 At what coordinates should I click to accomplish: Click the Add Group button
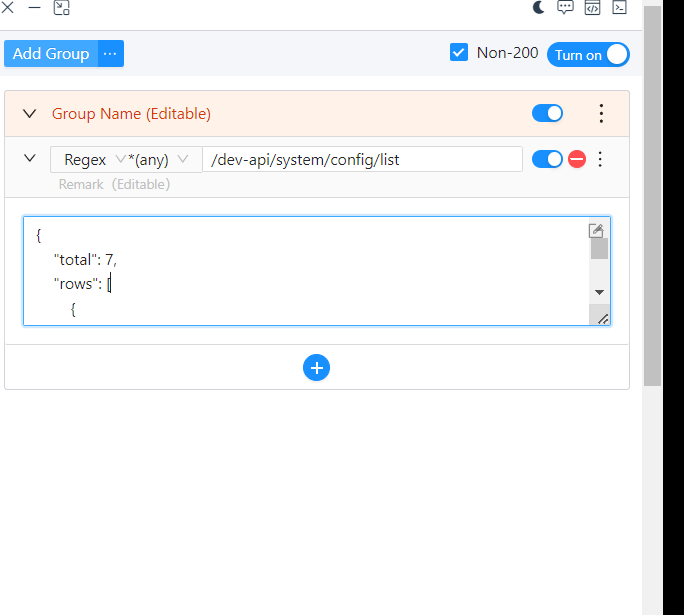pyautogui.click(x=51, y=54)
